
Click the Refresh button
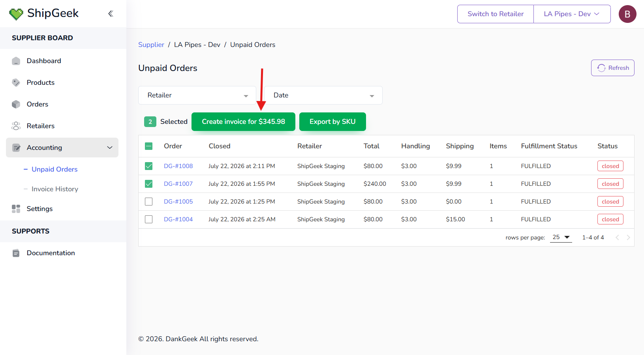tap(613, 68)
